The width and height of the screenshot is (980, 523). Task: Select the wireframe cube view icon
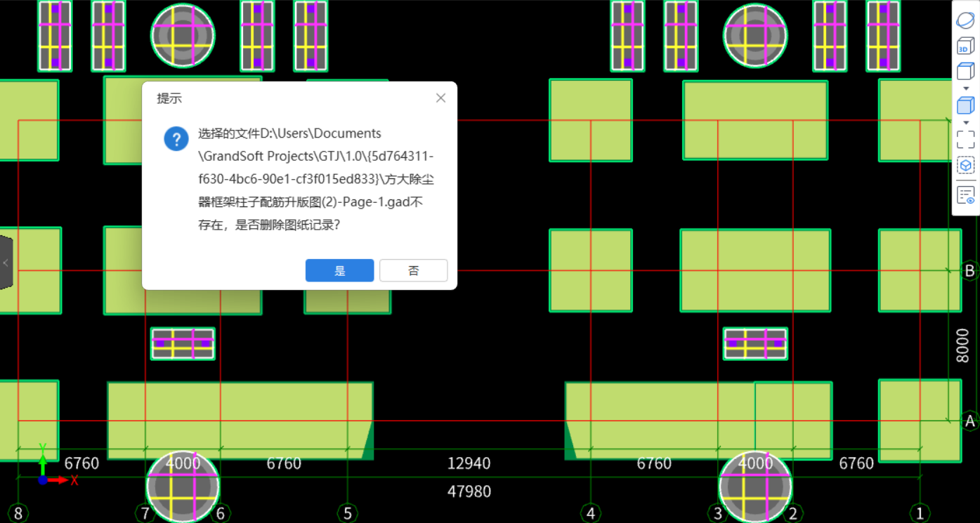[965, 71]
